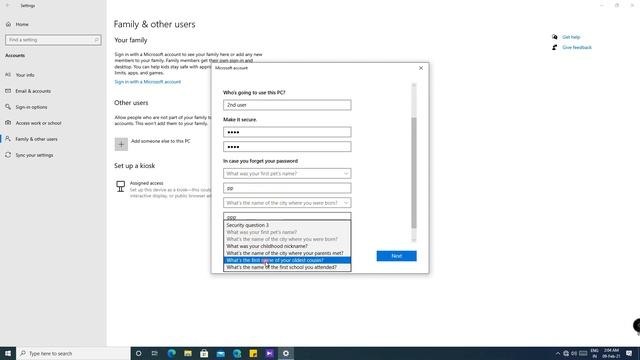Click the Family & other users person icon

pyautogui.click(x=8, y=139)
